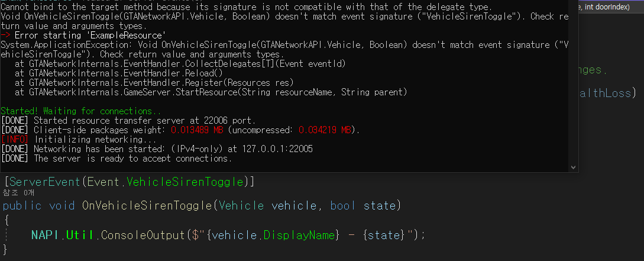Click the 'state' parameter in the signature
The image size is (644, 261).
[380, 205]
